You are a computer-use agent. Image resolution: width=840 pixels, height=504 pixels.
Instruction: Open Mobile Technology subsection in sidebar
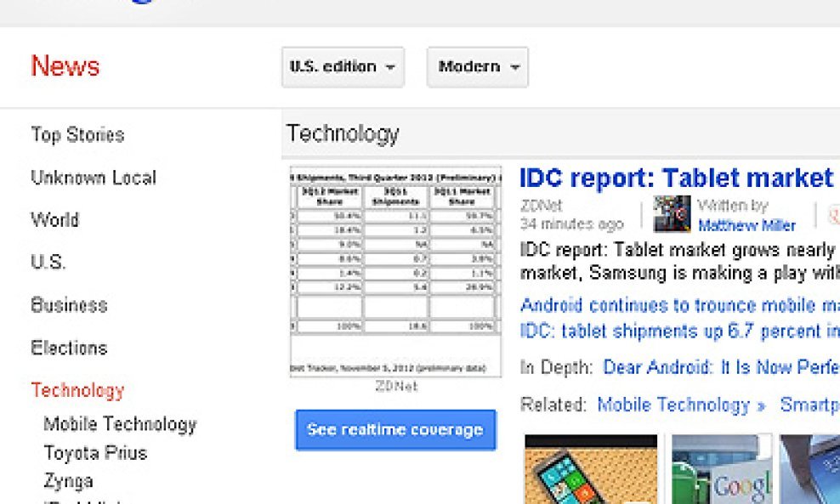pyautogui.click(x=121, y=424)
